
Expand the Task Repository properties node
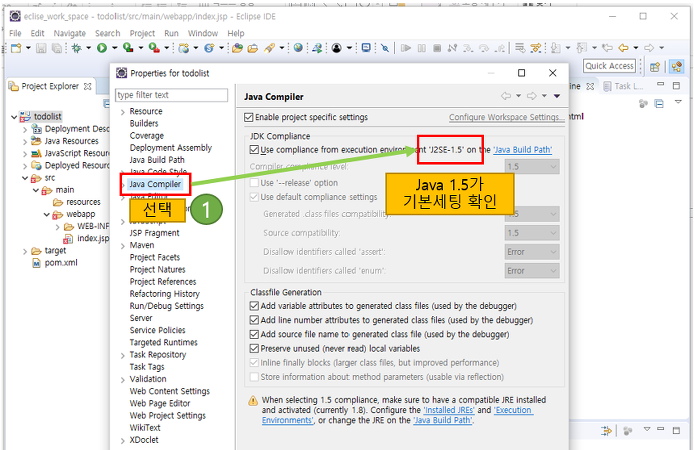[123, 355]
